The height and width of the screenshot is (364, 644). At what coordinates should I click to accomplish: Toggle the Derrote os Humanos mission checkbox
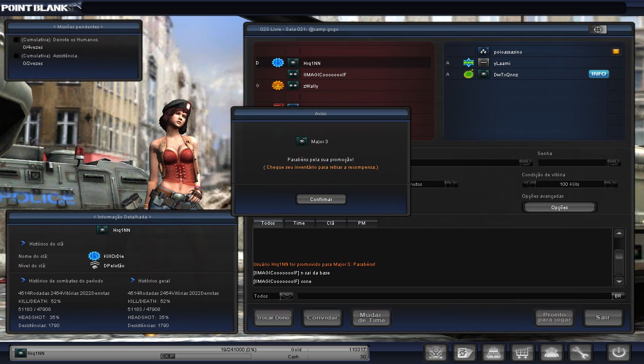point(17,40)
